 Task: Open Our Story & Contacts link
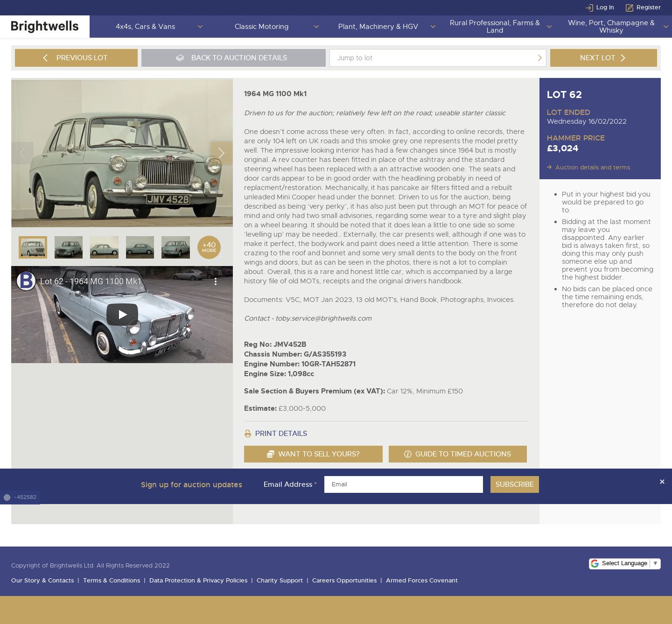pyautogui.click(x=42, y=581)
